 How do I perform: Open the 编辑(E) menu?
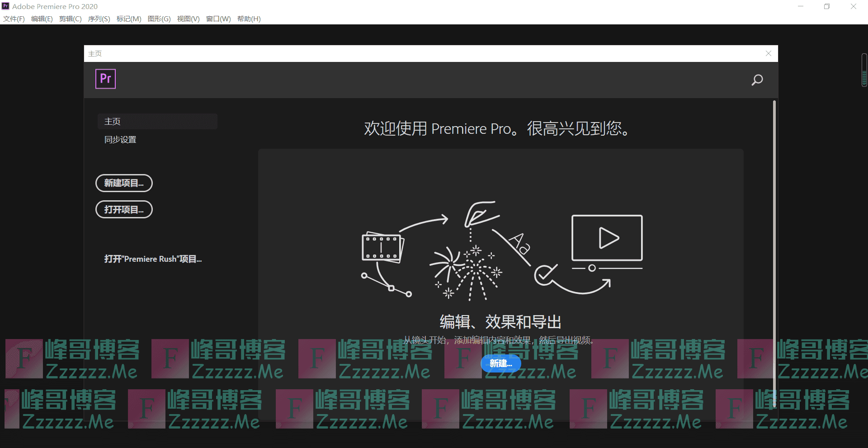42,19
